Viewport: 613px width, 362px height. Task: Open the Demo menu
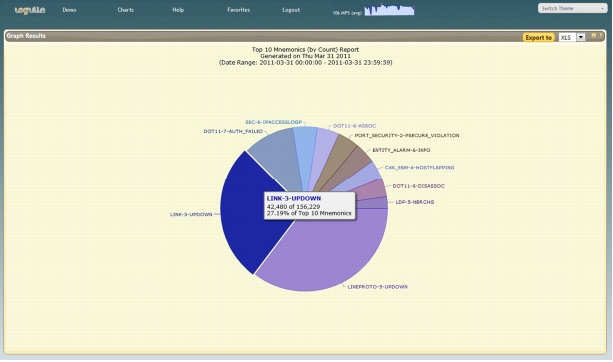pos(69,10)
